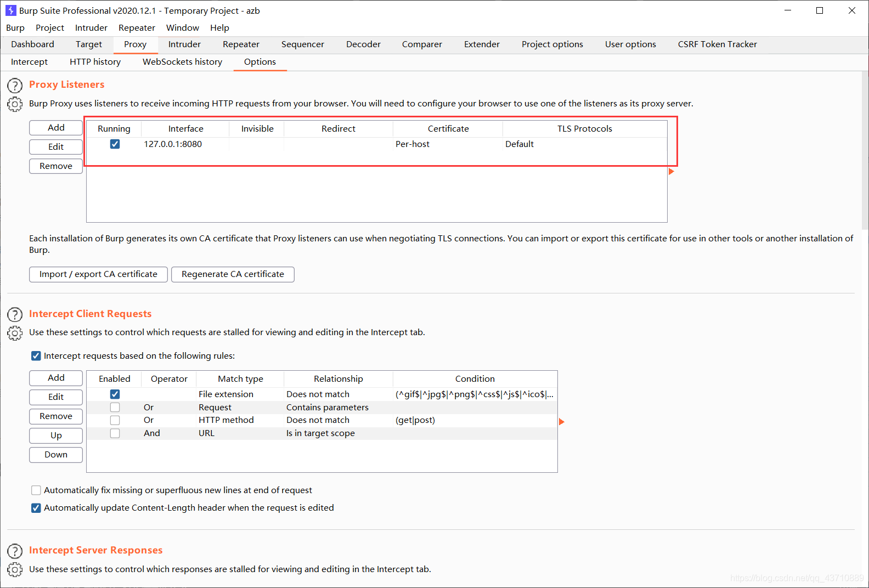Open the Project options tab
Image resolution: width=869 pixels, height=588 pixels.
pos(552,44)
